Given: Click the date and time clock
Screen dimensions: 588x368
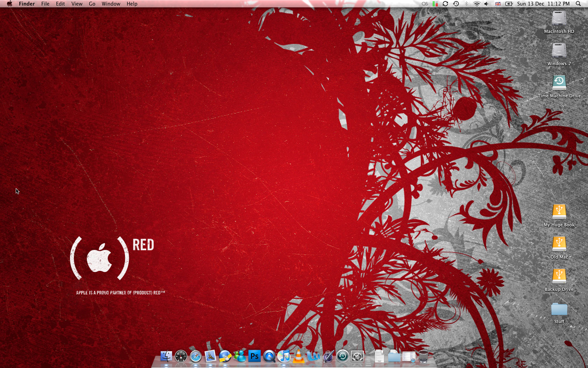Looking at the screenshot, I should (543, 4).
